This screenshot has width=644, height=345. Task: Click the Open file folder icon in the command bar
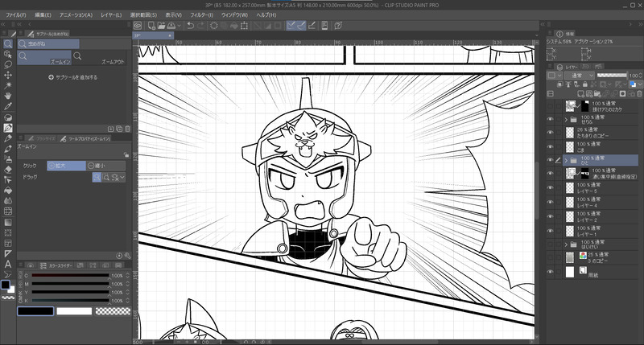pos(162,26)
